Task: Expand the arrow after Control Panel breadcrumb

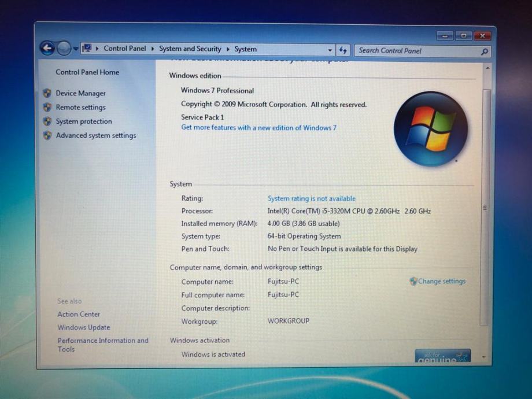Action: point(152,49)
